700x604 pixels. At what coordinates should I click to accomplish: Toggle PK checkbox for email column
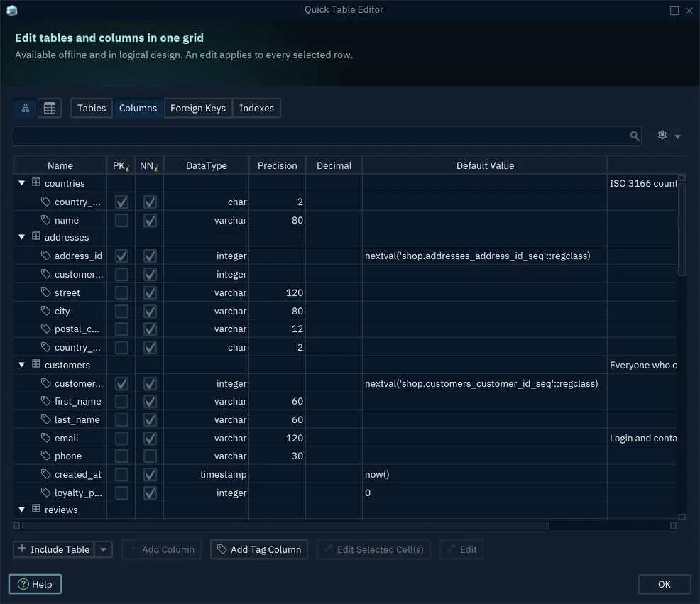pyautogui.click(x=121, y=439)
